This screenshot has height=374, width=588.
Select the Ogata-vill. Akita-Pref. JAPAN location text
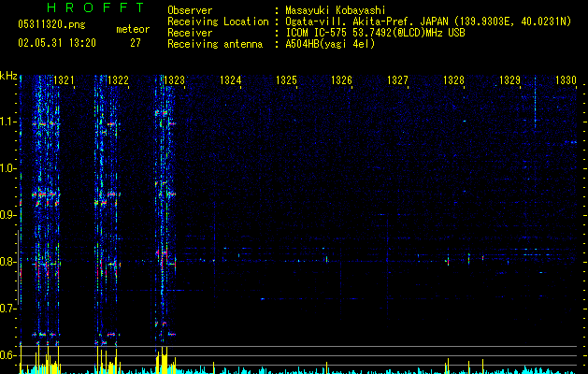click(x=428, y=22)
